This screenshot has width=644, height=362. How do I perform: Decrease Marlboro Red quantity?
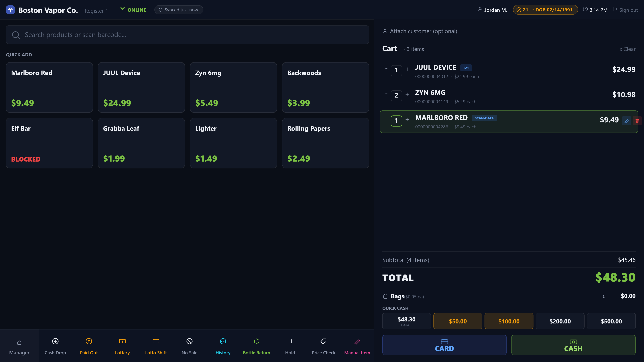coord(386,119)
